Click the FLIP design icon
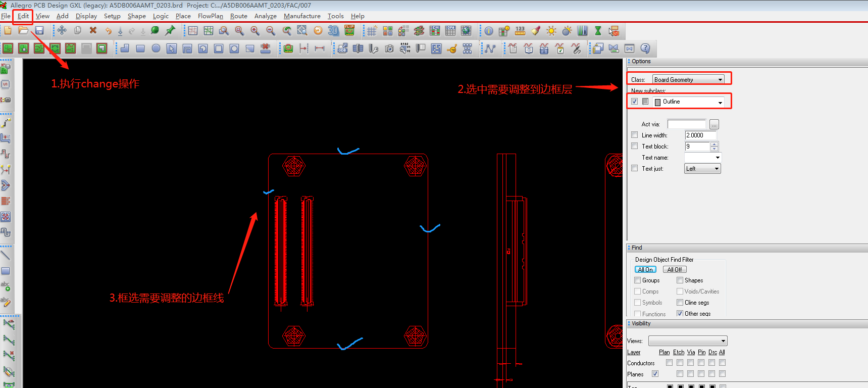The height and width of the screenshot is (388, 868). pyautogui.click(x=349, y=31)
